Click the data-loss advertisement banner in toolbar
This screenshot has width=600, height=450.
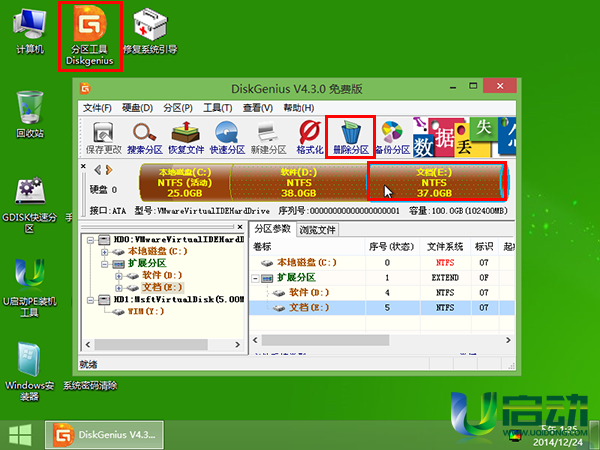point(464,137)
